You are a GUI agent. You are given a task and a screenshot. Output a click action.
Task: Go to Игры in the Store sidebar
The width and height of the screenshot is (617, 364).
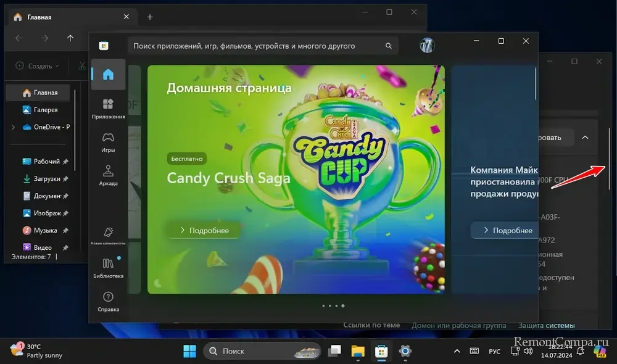point(108,142)
